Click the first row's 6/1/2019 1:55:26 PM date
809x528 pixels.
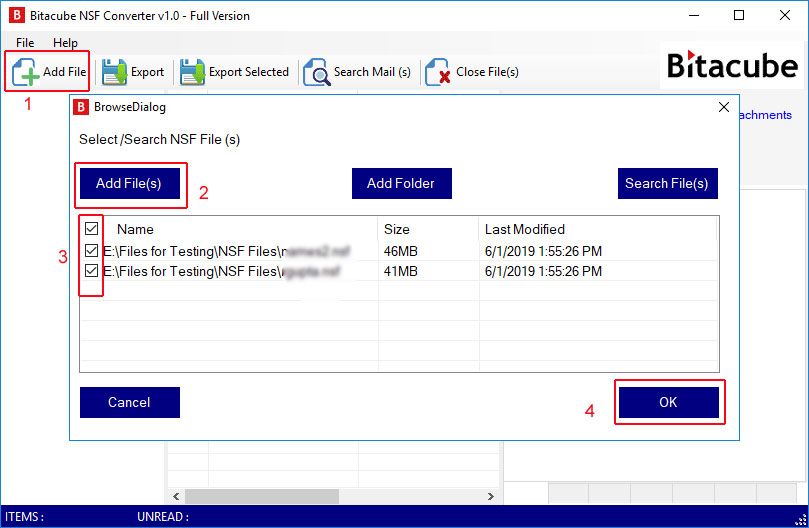[543, 251]
